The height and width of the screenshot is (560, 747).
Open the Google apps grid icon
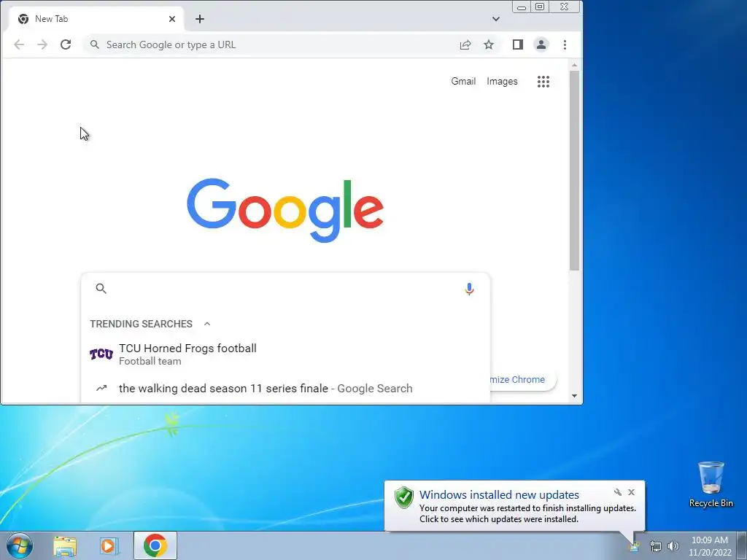click(x=543, y=82)
